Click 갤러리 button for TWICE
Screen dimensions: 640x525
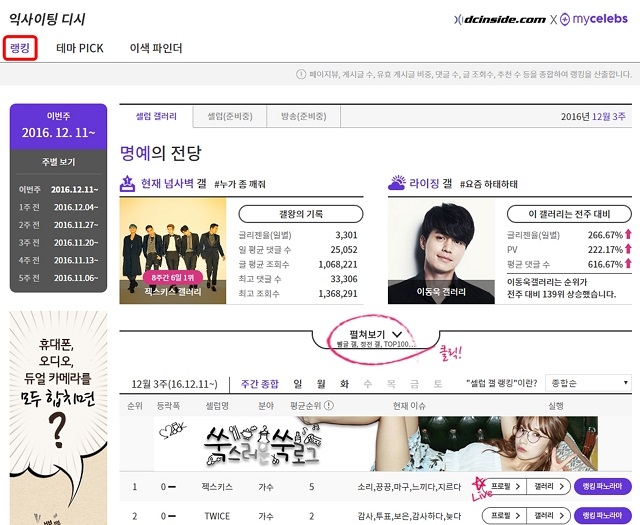point(549,516)
